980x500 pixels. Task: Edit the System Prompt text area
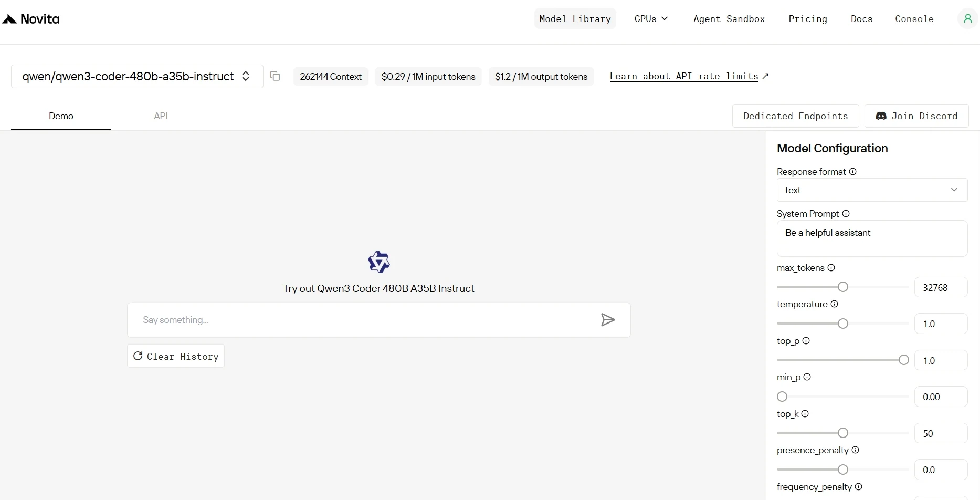coord(872,238)
